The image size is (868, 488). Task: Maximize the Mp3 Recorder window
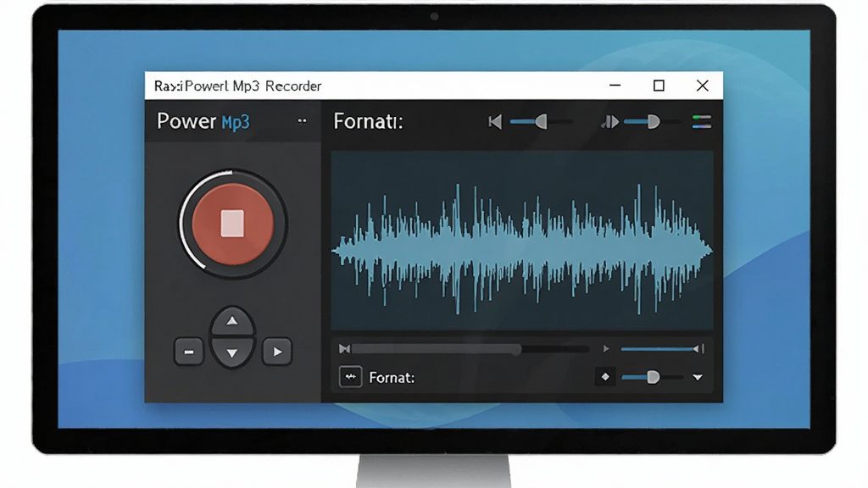coord(659,86)
